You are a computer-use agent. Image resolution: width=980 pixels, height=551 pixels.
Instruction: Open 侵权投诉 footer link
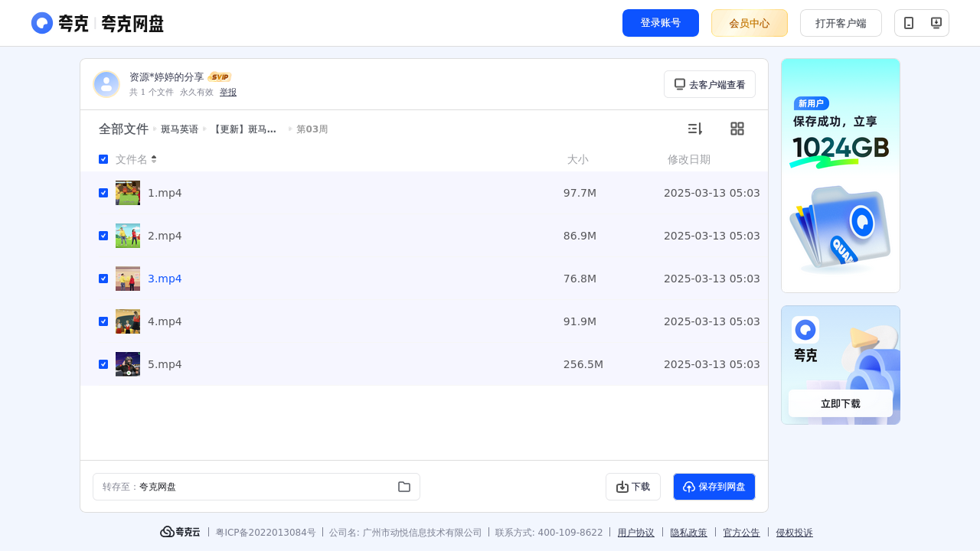pyautogui.click(x=795, y=533)
